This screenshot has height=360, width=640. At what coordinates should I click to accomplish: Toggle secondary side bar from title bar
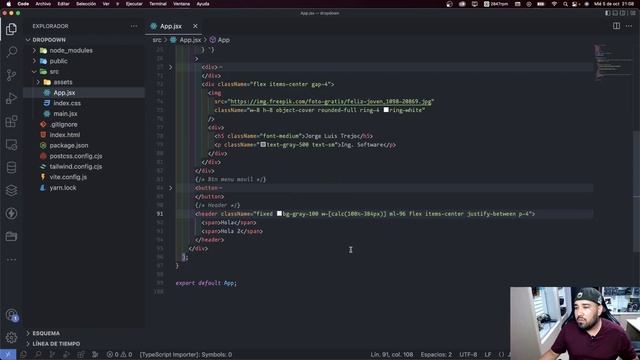623,13
